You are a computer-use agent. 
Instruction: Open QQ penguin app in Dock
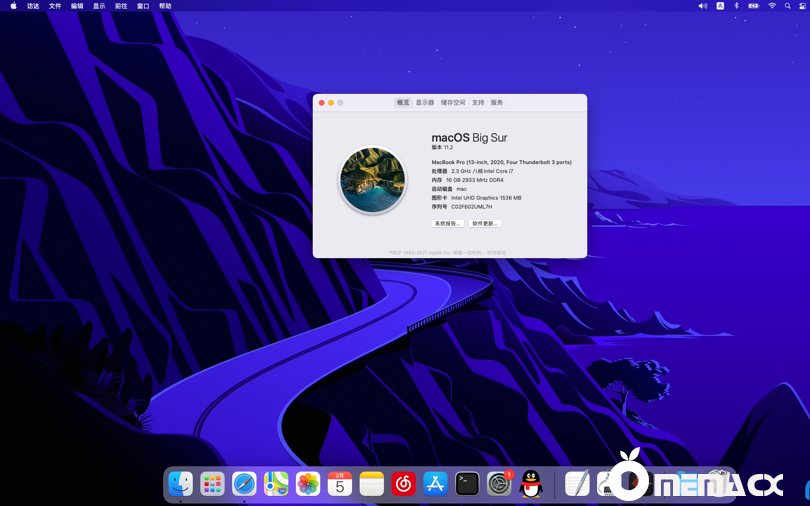pos(531,484)
